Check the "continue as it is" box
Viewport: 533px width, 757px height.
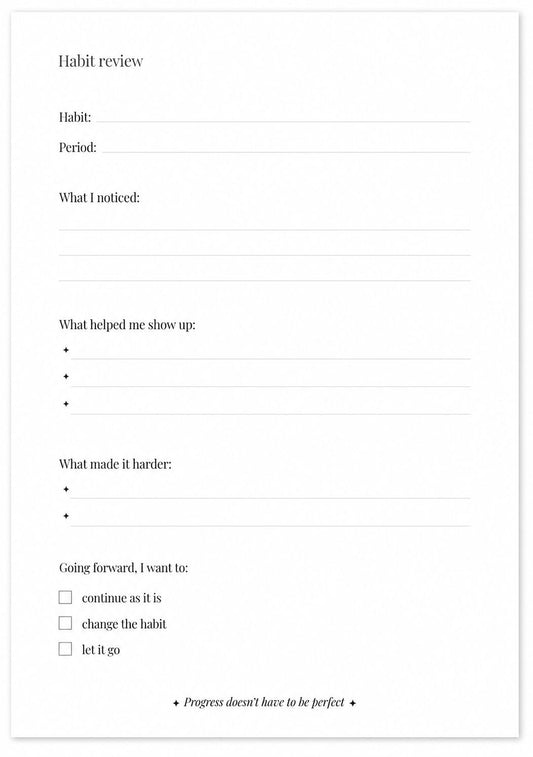tap(65, 597)
